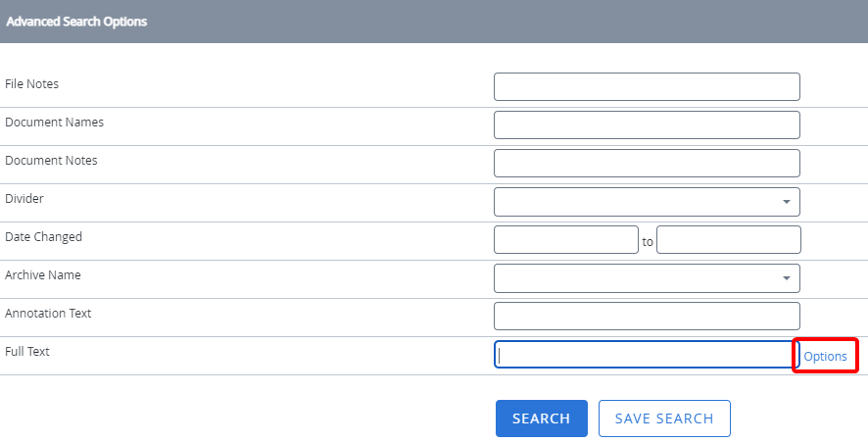
Task: Click the File Notes label text
Action: click(x=32, y=84)
